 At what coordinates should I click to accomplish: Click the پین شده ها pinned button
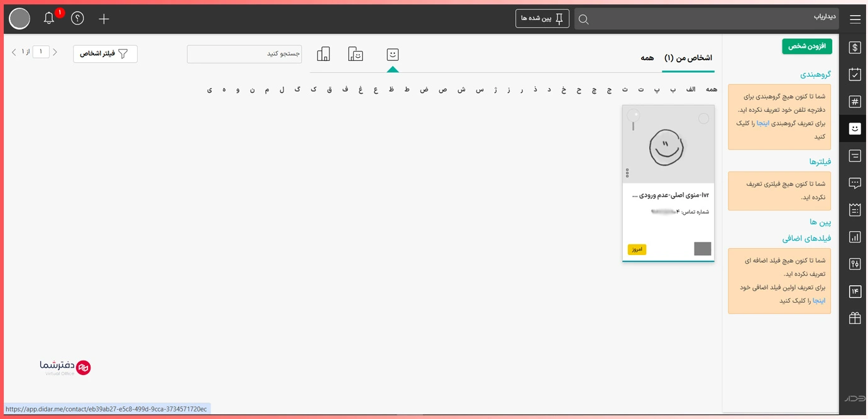coord(542,19)
